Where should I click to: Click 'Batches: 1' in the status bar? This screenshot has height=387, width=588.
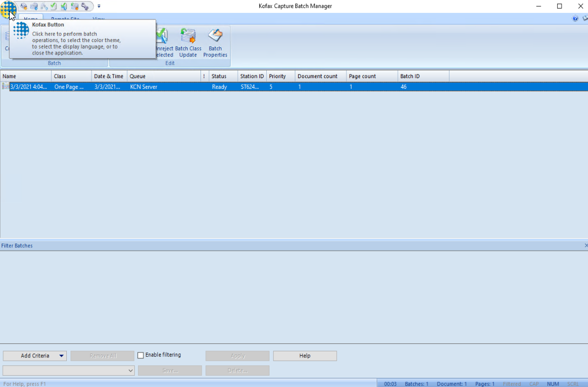(x=416, y=384)
